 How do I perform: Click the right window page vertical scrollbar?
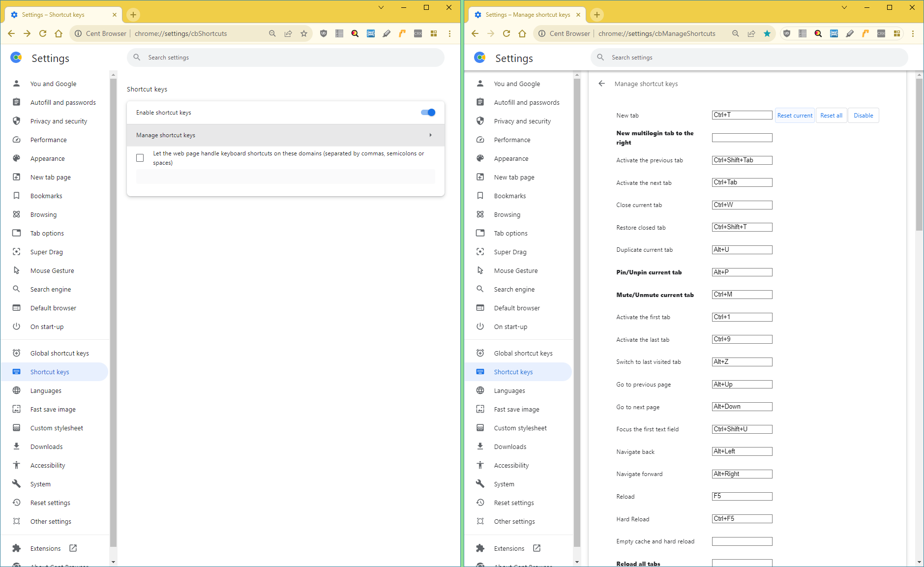pos(919,155)
